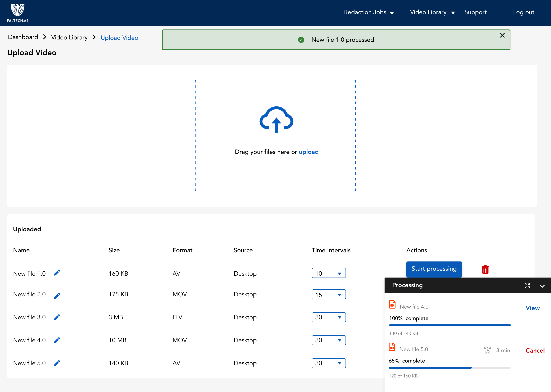Open time interval dropdown for New file 3.0
This screenshot has width=551, height=392.
[328, 317]
